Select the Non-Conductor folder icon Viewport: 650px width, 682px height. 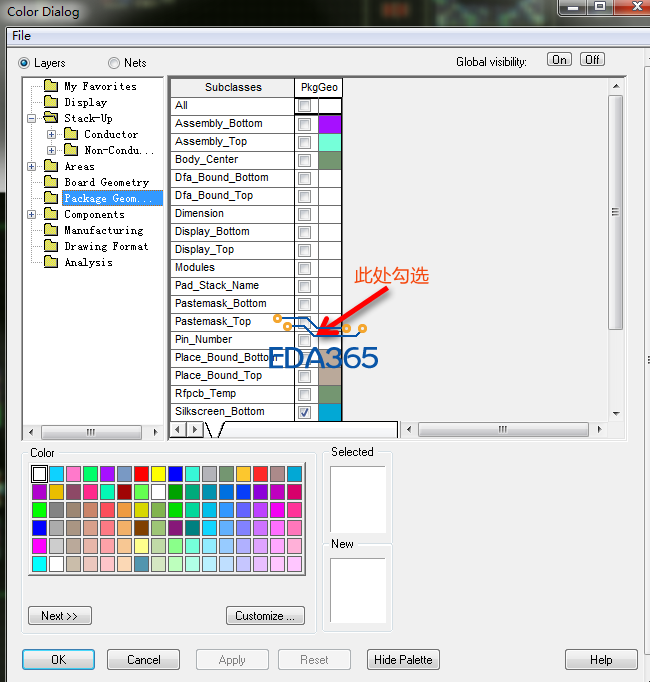point(71,150)
